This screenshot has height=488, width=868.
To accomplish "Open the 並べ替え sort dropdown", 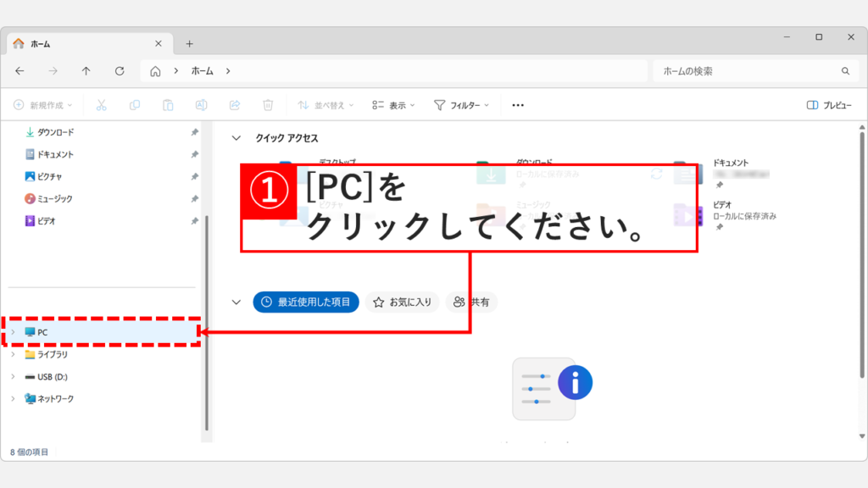I will pyautogui.click(x=325, y=105).
